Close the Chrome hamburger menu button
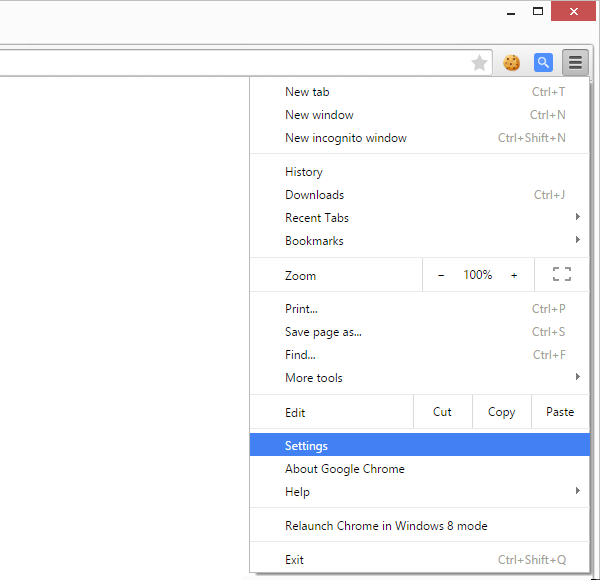Screen dimensions: 600x580 [575, 63]
